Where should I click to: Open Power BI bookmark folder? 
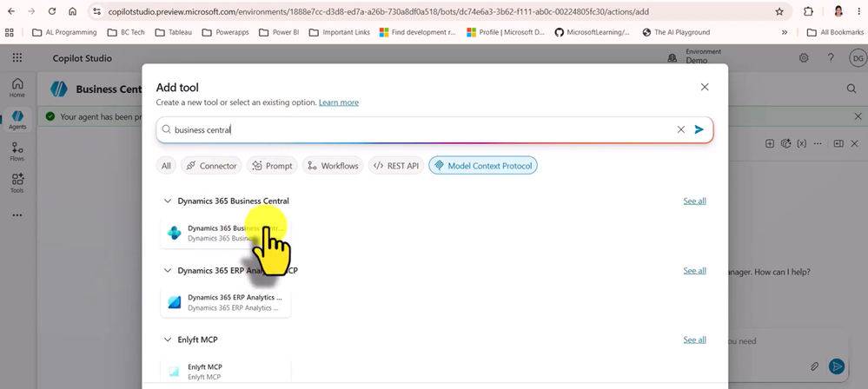coord(278,33)
